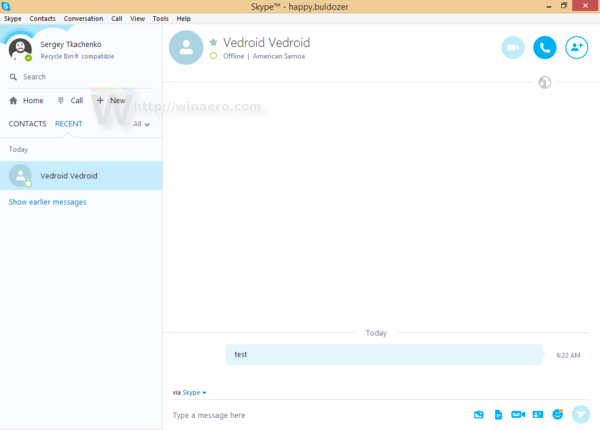Go to Home
This screenshot has width=600, height=430.
click(x=26, y=101)
